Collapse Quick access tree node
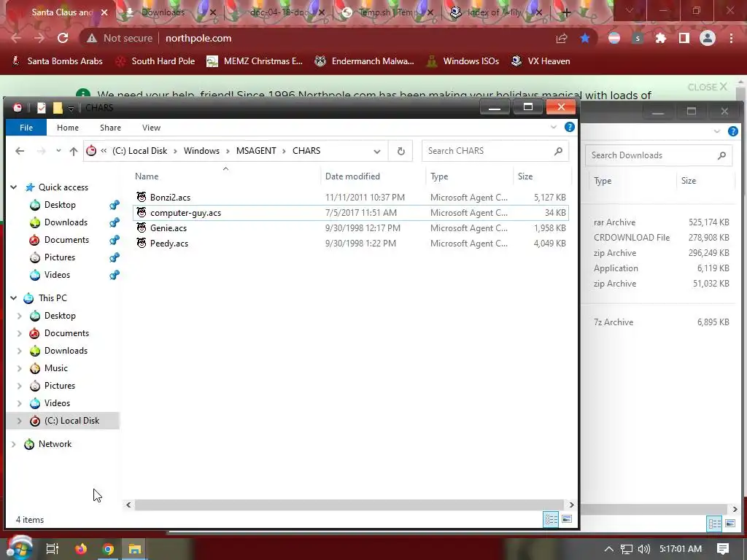The image size is (747, 560). pyautogui.click(x=14, y=187)
